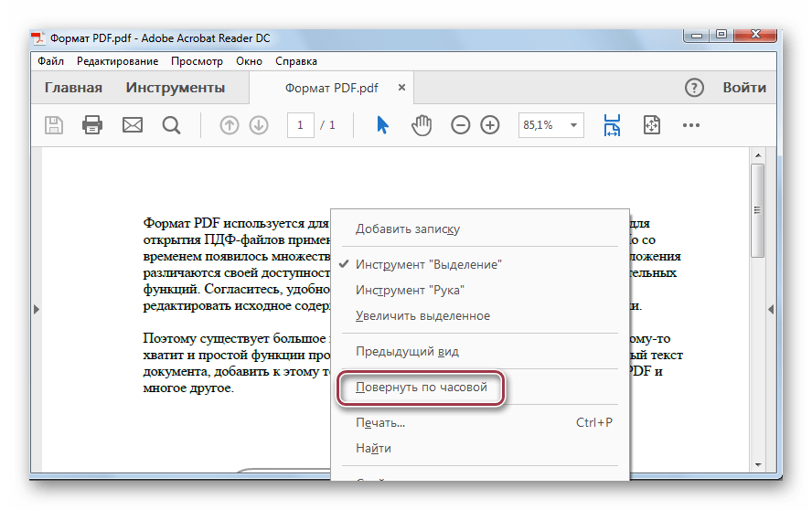The width and height of the screenshot is (812, 510).
Task: Select the Формат PDF.pdf document tab
Action: [331, 88]
